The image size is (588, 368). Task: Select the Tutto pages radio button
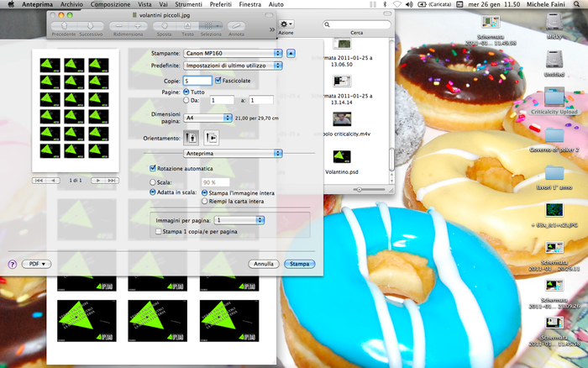pyautogui.click(x=186, y=92)
